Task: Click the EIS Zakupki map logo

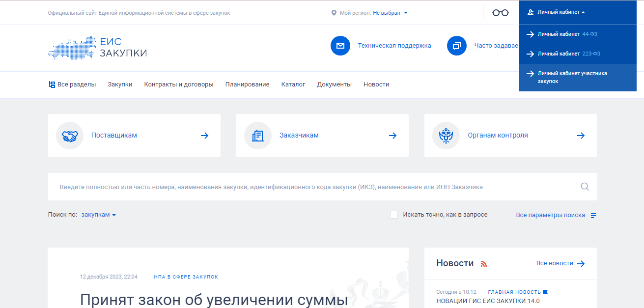Action: point(97,48)
